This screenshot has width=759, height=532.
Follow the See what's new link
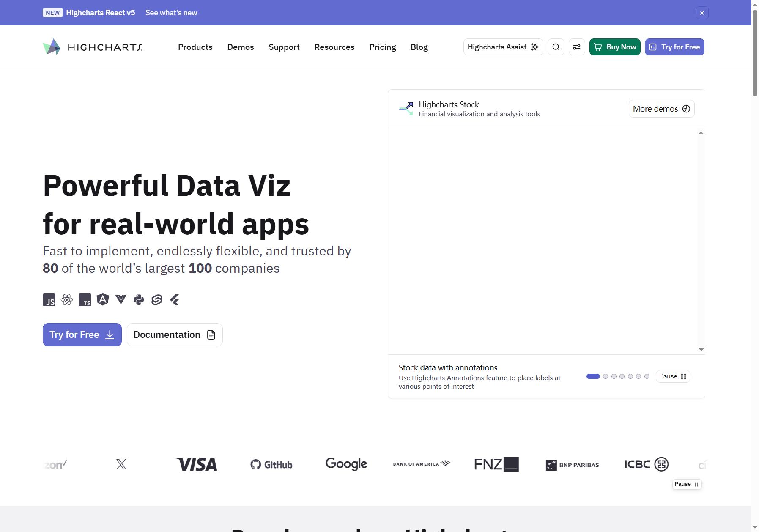[171, 13]
